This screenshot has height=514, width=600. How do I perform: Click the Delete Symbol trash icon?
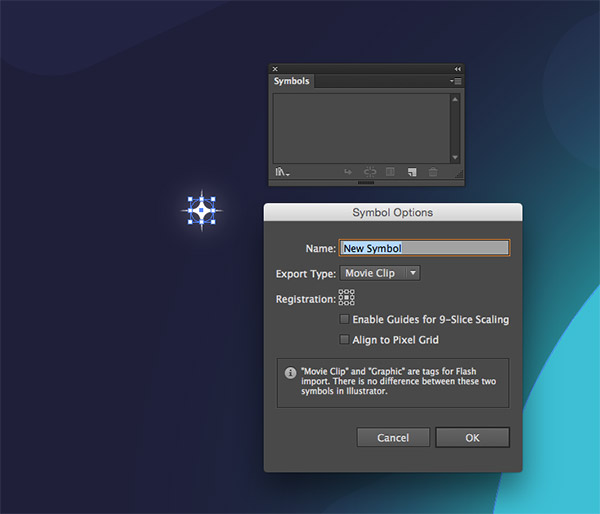pos(433,173)
